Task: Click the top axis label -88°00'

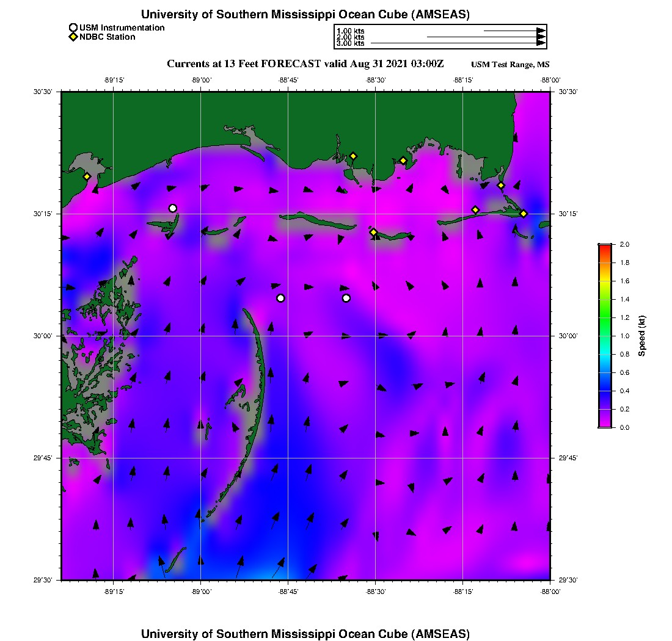Action: [x=550, y=81]
